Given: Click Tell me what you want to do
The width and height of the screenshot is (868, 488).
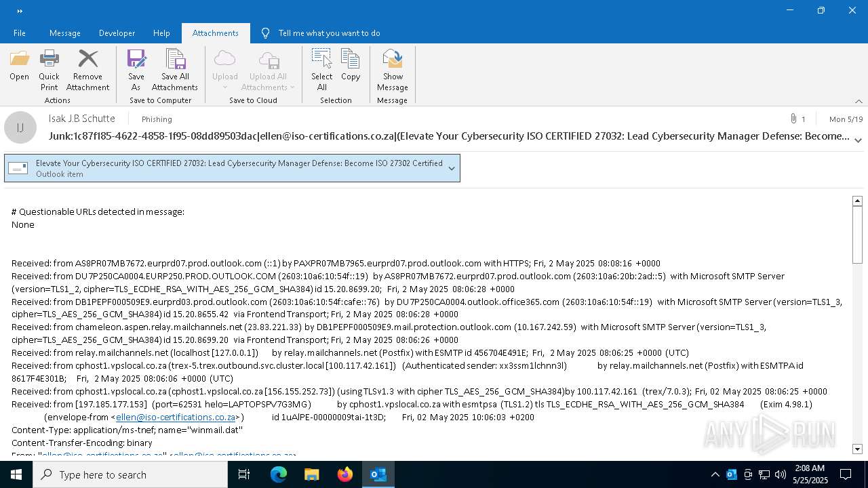Looking at the screenshot, I should click(x=329, y=33).
